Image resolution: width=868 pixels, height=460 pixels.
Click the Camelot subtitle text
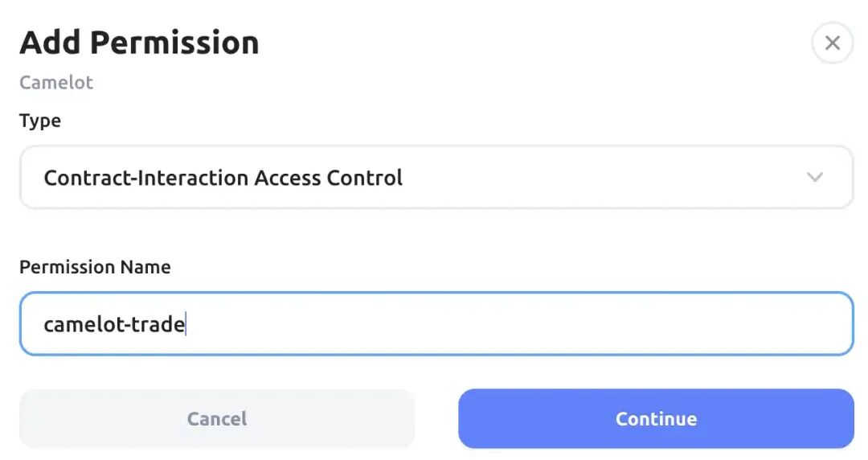point(56,83)
